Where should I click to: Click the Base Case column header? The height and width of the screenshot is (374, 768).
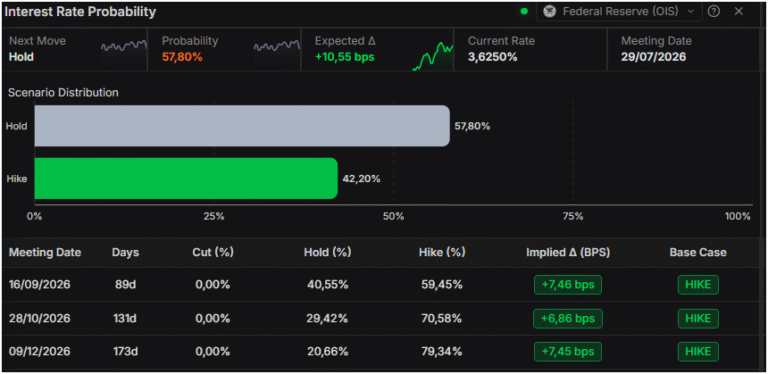[698, 253]
